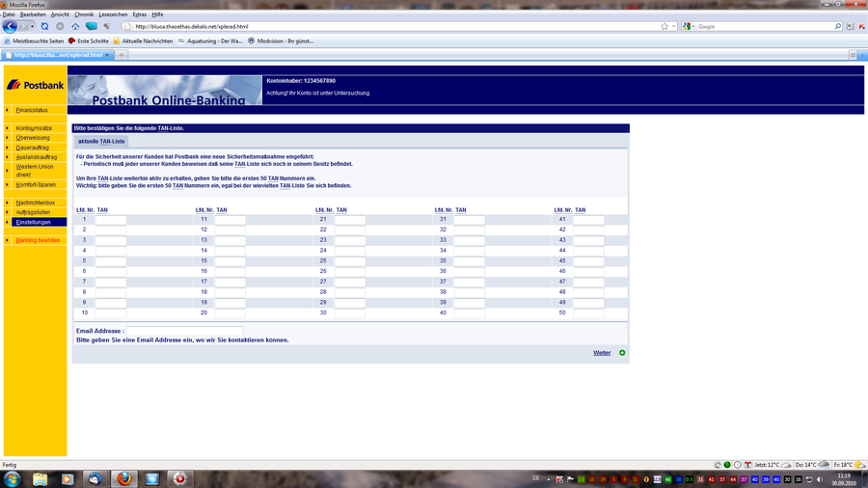
Task: Click the TAN field for Lfd. Nr. 30
Action: 350,312
